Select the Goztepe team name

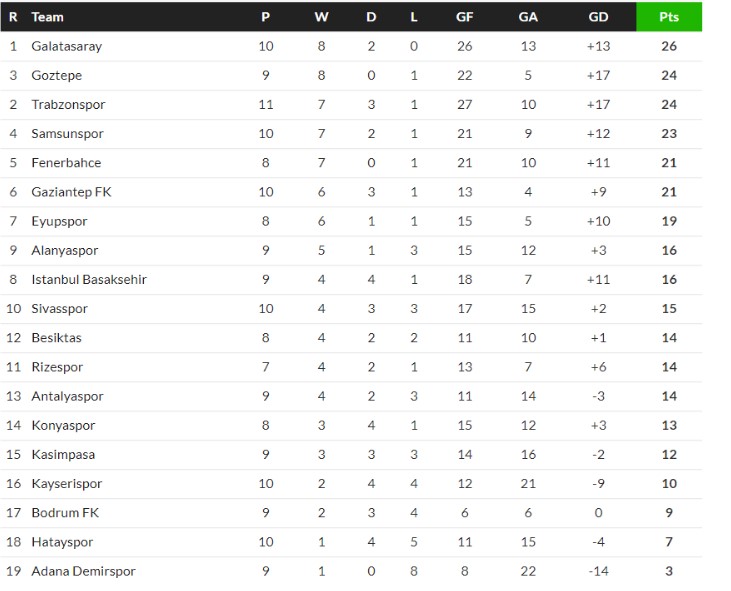pyautogui.click(x=56, y=76)
